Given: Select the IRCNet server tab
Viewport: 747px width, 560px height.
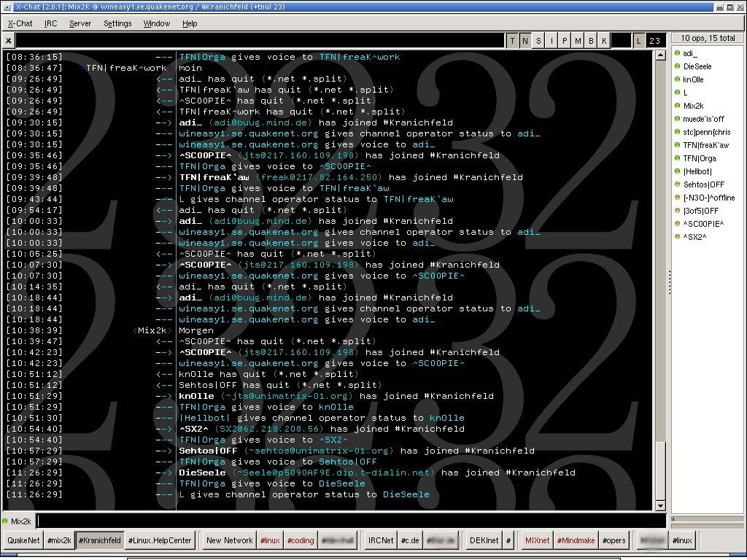Looking at the screenshot, I should tap(381, 540).
